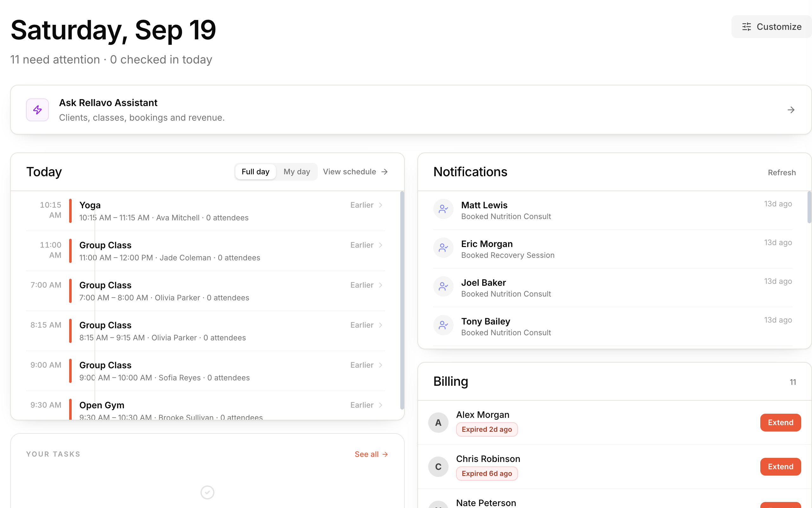Screen dimensions: 812x508
Task: Click the Expired 6d ago badge
Action: (x=487, y=473)
